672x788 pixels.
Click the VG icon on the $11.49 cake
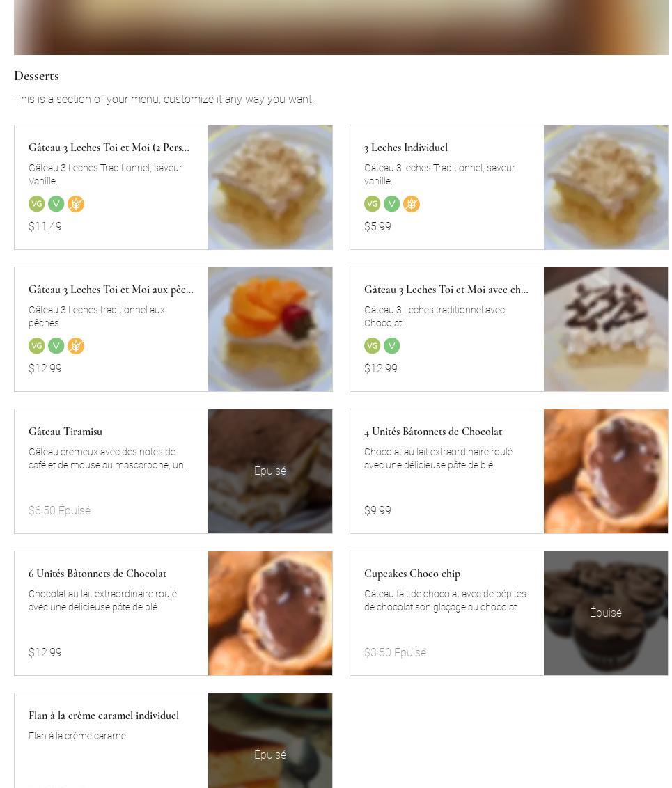tap(37, 204)
